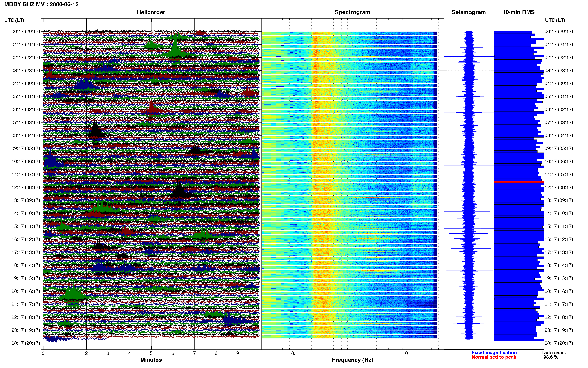
Task: Click '01:17 (21:17)' label beside 10-min RMS
Action: pyautogui.click(x=559, y=45)
